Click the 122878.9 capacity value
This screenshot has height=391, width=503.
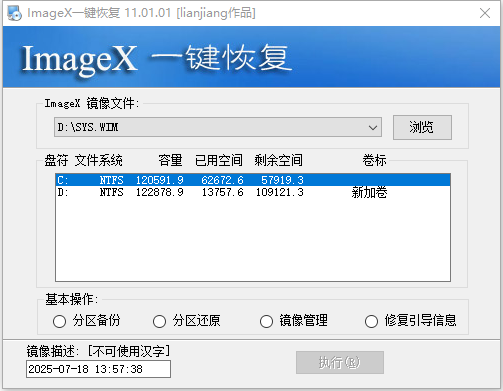[x=160, y=192]
